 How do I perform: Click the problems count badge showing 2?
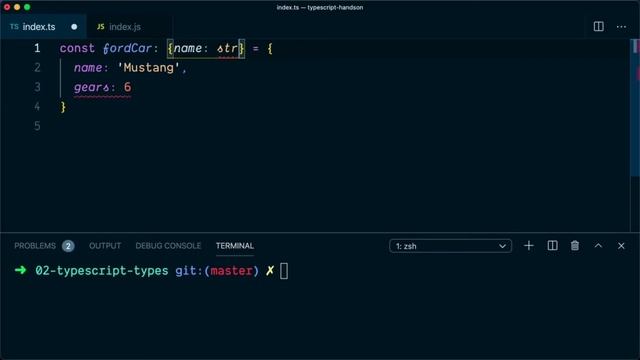click(x=68, y=246)
